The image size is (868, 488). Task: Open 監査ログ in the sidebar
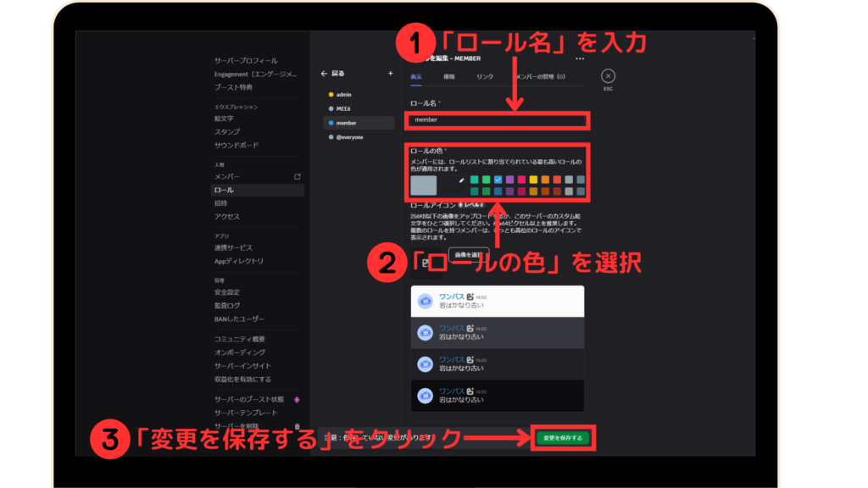click(227, 305)
